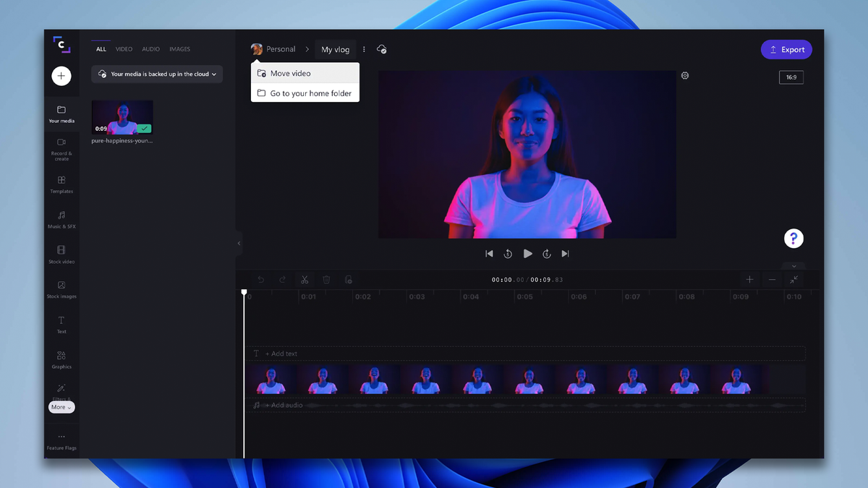Select the split (scissors) tool
Viewport: 868px width, 488px height.
tap(305, 279)
